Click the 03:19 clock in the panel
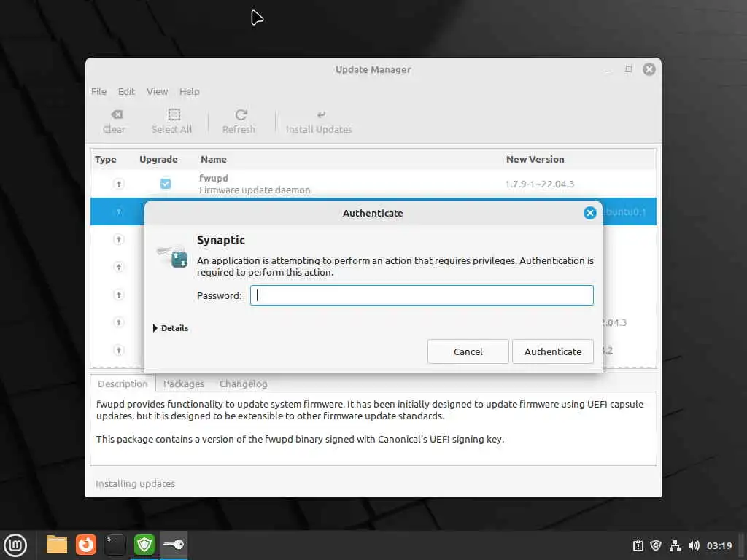747x560 pixels. coord(719,545)
